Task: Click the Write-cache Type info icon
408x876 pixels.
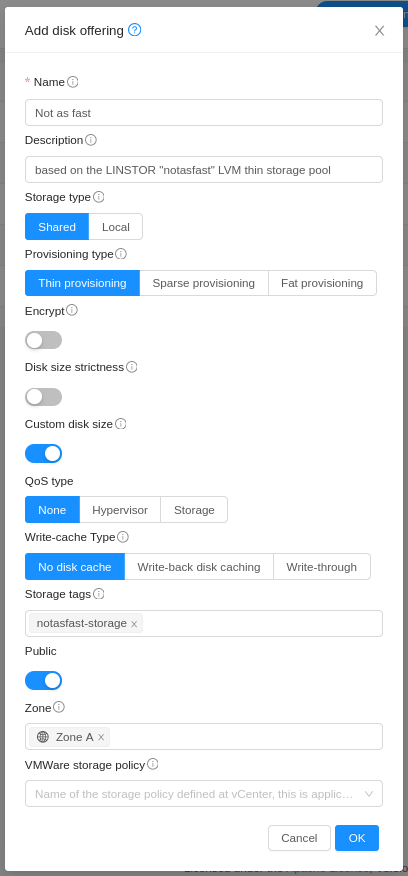Action: [x=123, y=537]
